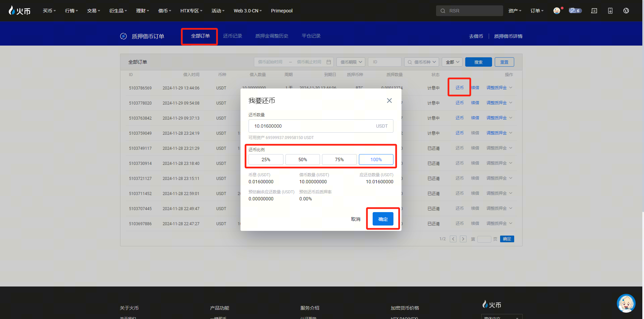This screenshot has height=319, width=644.
Task: Select the 100% repayment ratio option
Action: tap(376, 159)
